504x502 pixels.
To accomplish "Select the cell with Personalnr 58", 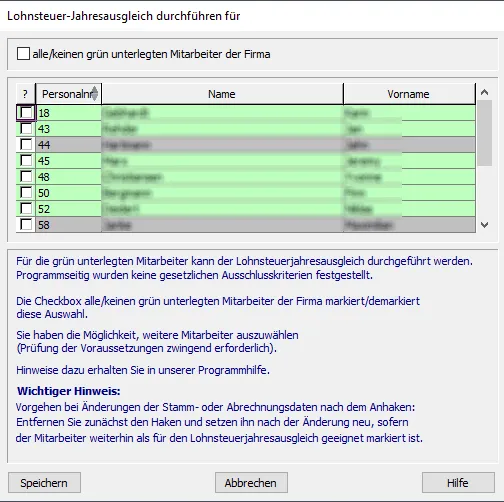I will 68,225.
